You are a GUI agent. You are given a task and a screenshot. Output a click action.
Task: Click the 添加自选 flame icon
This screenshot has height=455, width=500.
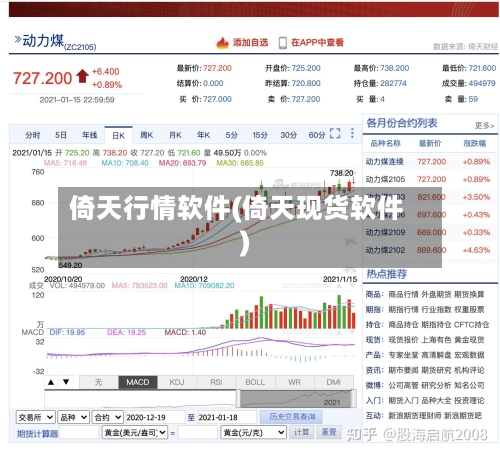[x=222, y=43]
